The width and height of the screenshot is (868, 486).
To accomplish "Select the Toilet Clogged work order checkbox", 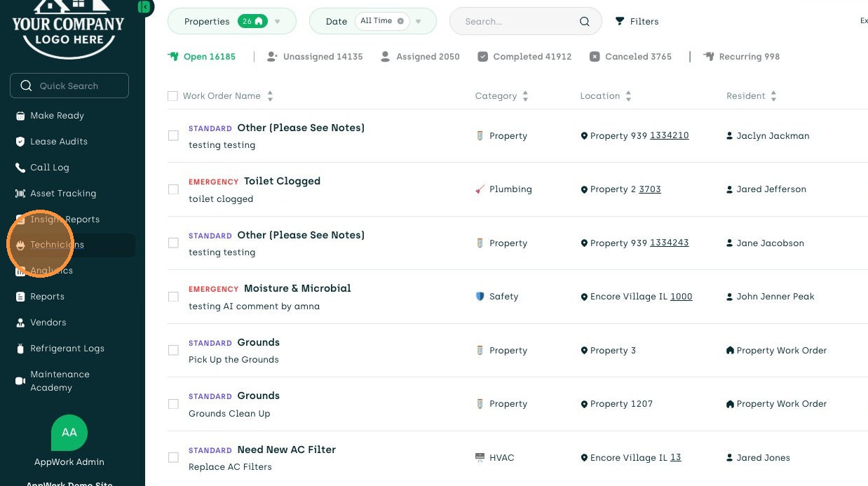I will (173, 189).
